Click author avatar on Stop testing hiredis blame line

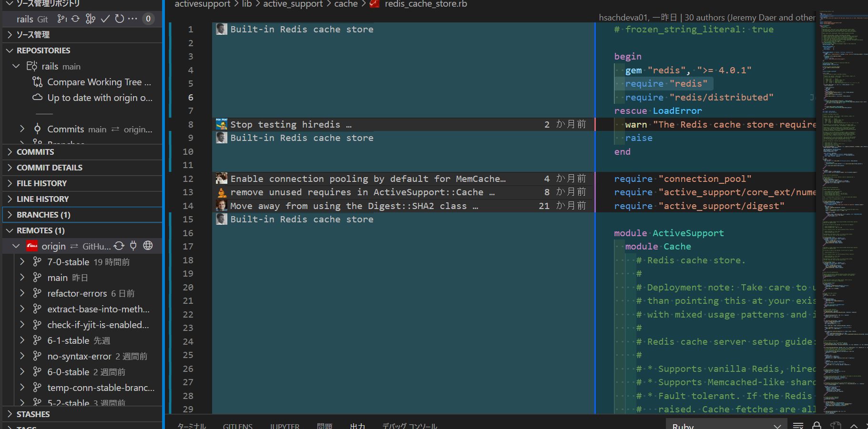221,124
